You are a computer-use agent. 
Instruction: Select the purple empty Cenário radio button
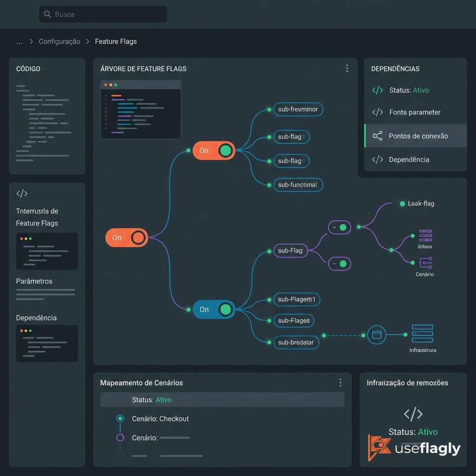point(120,437)
